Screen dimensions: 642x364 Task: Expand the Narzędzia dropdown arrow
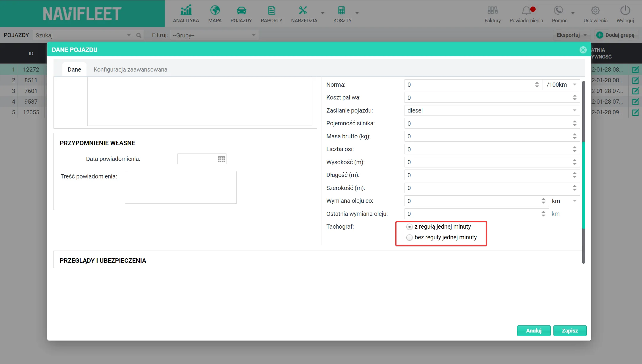[323, 13]
